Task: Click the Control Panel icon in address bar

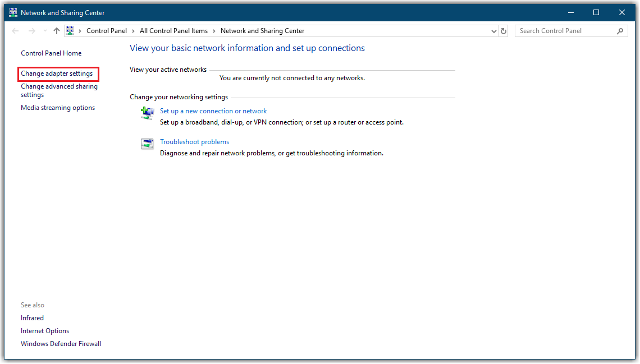Action: [x=70, y=31]
